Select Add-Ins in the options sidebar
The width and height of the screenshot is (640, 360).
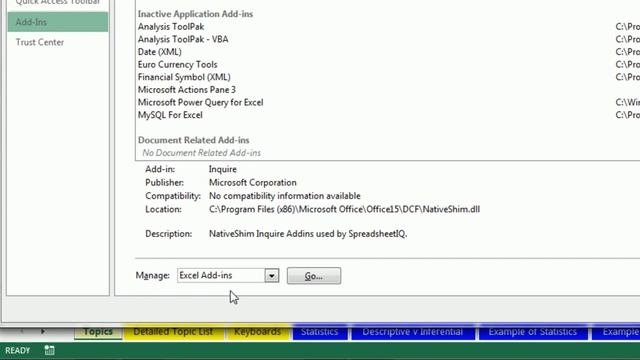58,22
